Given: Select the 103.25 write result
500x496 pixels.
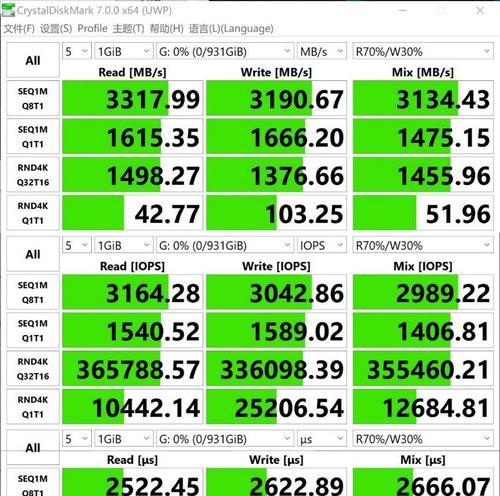Looking at the screenshot, I should coord(276,213).
